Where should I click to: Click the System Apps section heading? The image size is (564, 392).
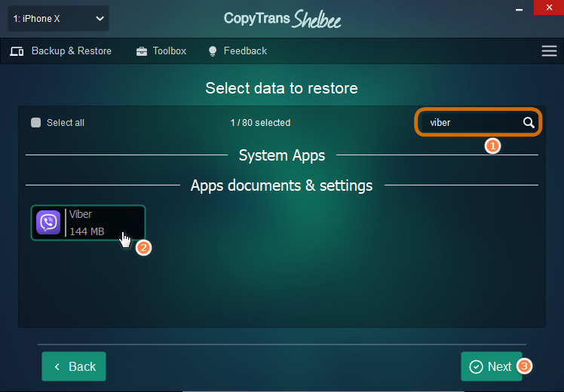click(282, 156)
